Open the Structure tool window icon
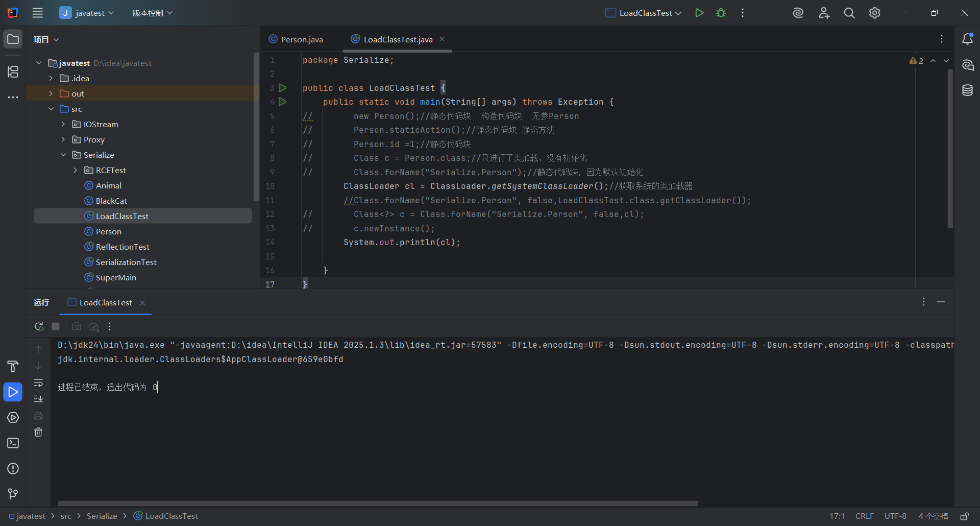 (x=13, y=72)
